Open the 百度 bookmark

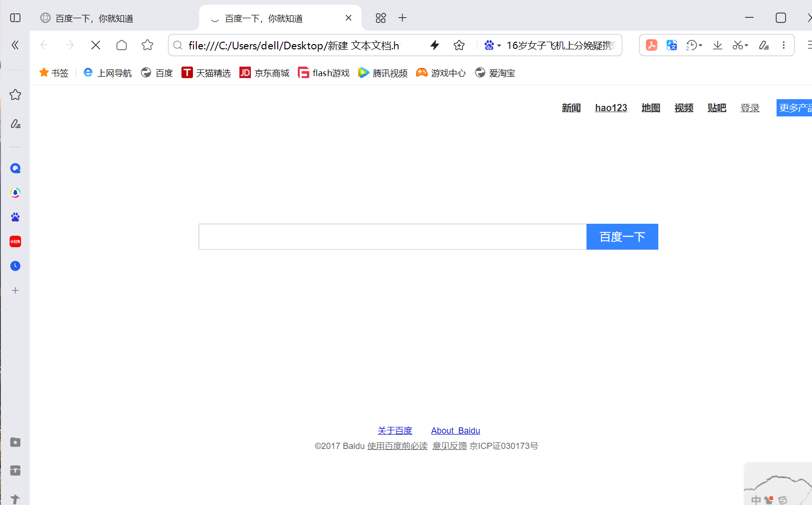pyautogui.click(x=157, y=73)
